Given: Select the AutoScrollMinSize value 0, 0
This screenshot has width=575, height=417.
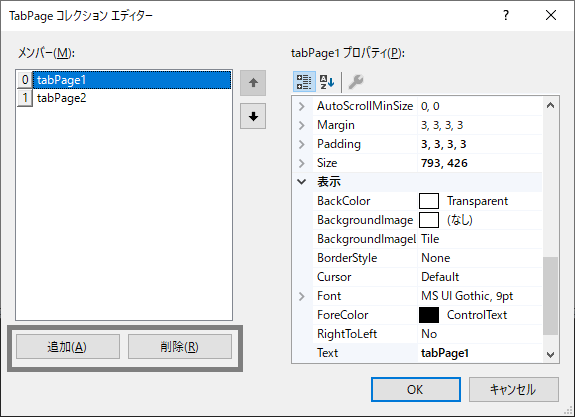Looking at the screenshot, I should pos(480,106).
